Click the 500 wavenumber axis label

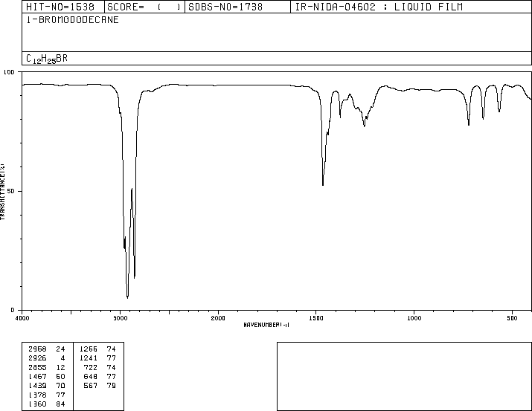pos(512,318)
